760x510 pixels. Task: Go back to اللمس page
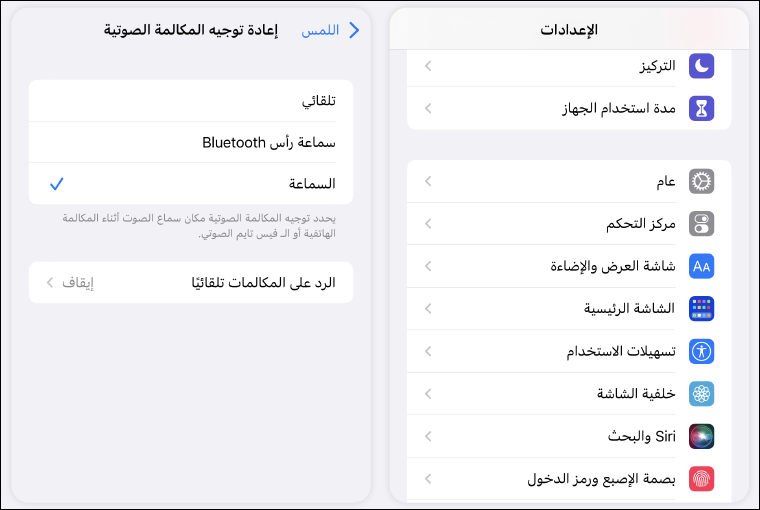(x=332, y=30)
